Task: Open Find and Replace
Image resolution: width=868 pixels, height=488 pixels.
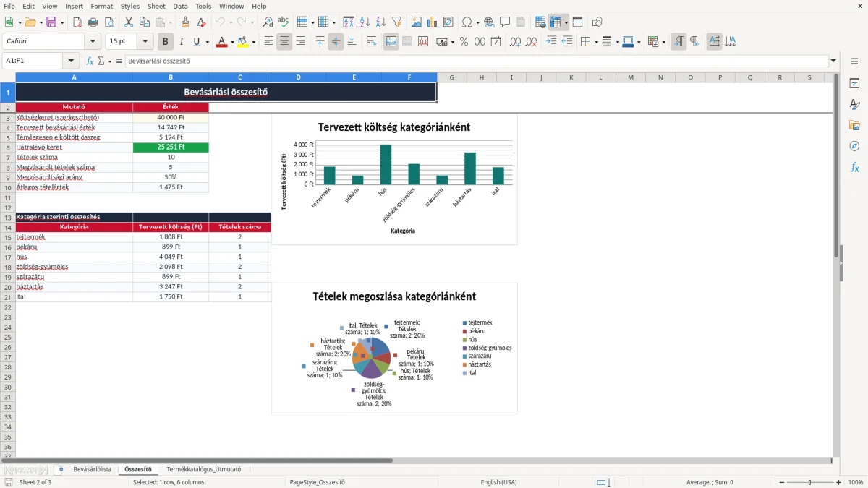Action: point(268,22)
